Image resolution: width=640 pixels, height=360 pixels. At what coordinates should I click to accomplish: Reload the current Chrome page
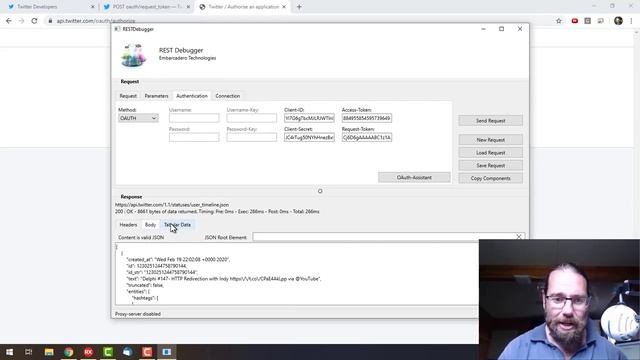[34, 21]
